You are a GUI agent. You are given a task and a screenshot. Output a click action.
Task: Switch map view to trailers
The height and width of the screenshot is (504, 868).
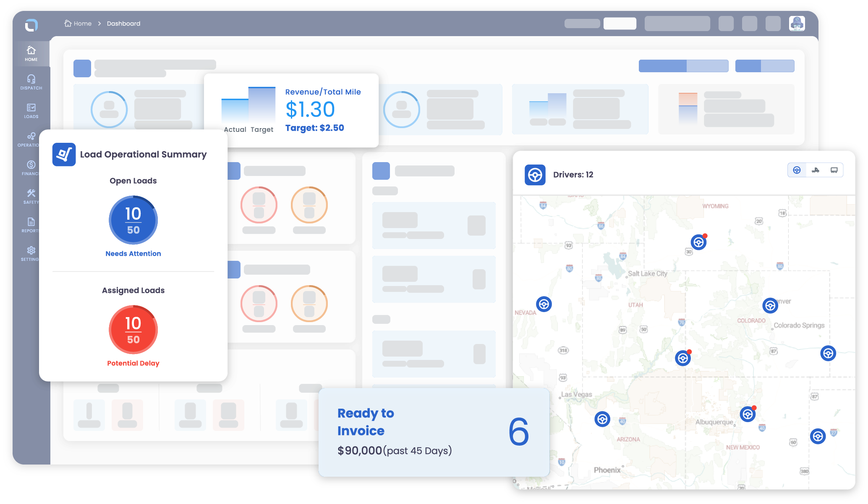(x=834, y=170)
